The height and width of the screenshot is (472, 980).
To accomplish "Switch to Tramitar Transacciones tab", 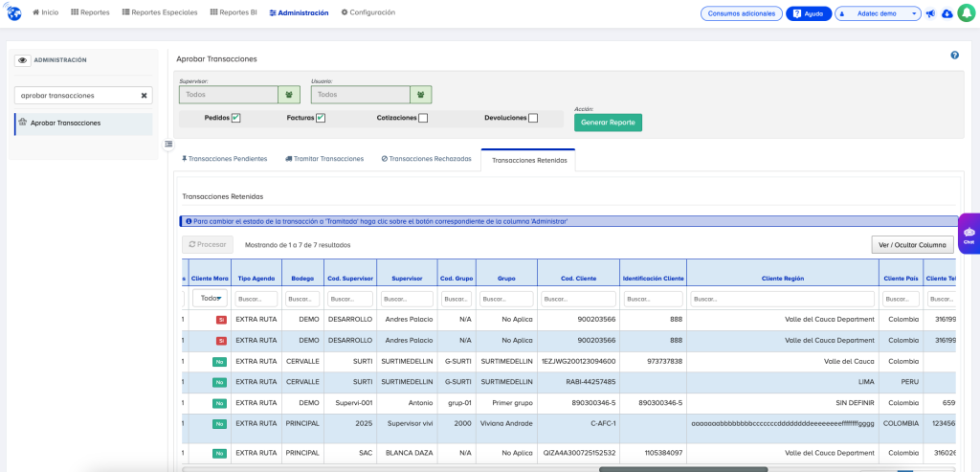I will pyautogui.click(x=324, y=159).
